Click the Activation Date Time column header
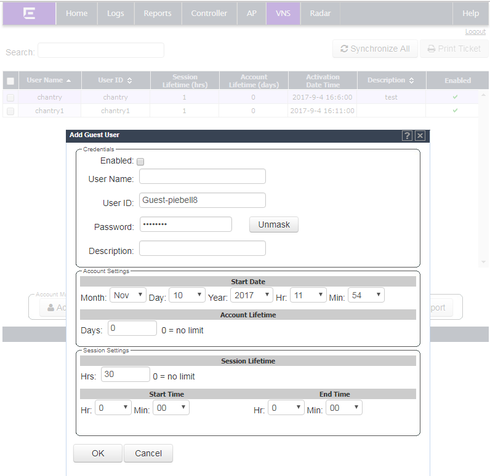Image resolution: width=490 pixels, height=476 pixels. (x=323, y=81)
